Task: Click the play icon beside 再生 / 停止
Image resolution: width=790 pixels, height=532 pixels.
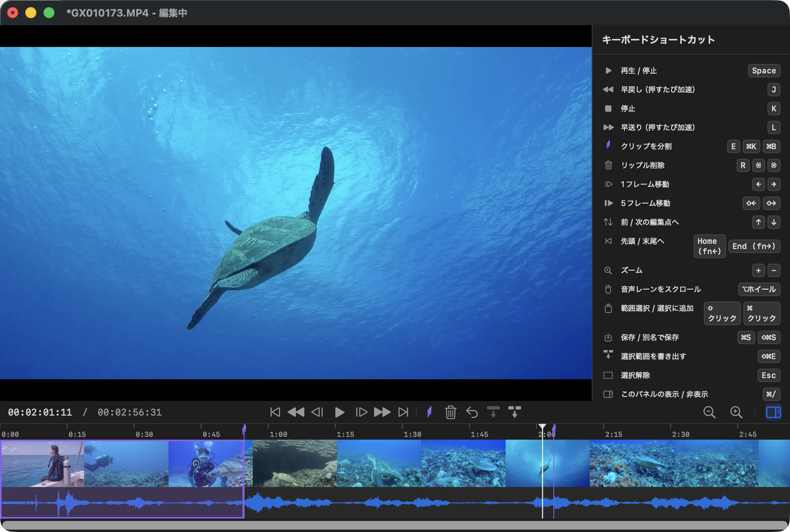Action: [x=608, y=71]
